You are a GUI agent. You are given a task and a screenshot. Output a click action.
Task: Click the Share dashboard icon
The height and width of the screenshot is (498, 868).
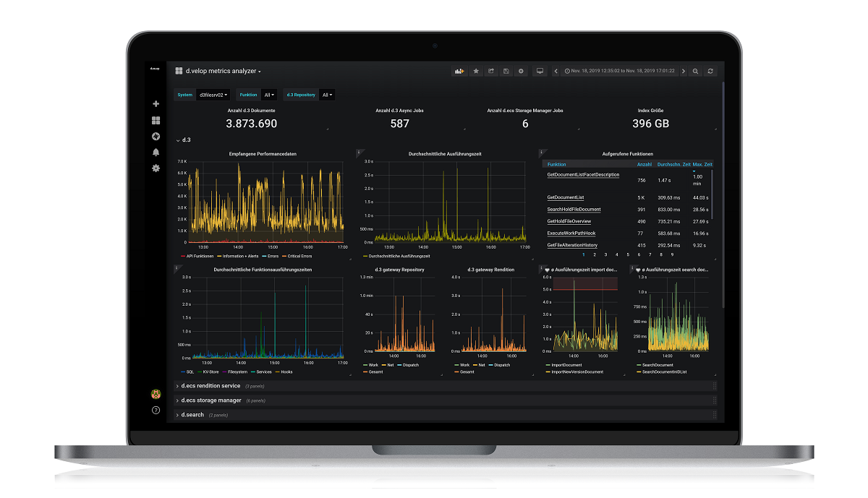491,71
